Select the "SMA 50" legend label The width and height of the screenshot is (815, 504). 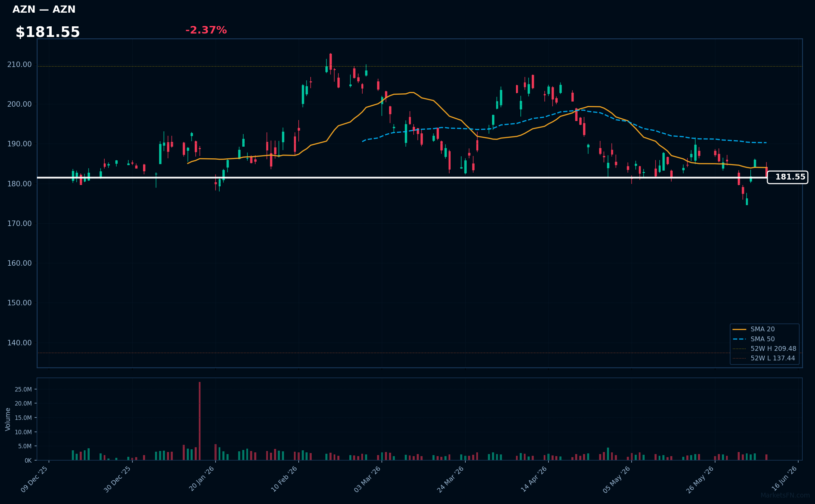pyautogui.click(x=763, y=339)
